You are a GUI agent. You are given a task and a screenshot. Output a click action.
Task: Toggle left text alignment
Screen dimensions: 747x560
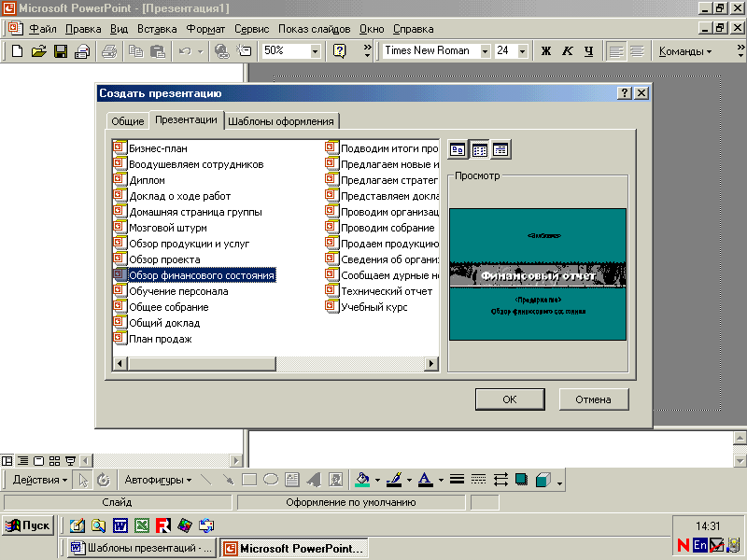pos(615,50)
